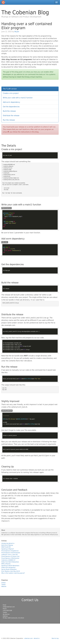This screenshot has width=60, height=644.
Task: Open the hamburger navigation menu
Action: [56, 2]
